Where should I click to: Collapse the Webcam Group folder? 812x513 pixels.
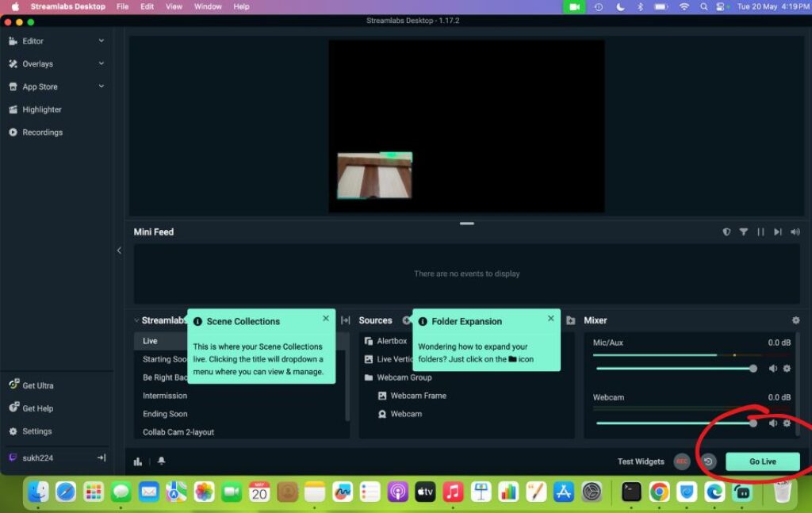coord(369,377)
